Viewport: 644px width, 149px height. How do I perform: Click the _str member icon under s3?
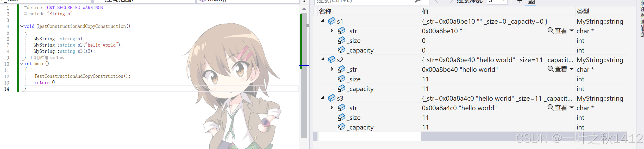341,108
